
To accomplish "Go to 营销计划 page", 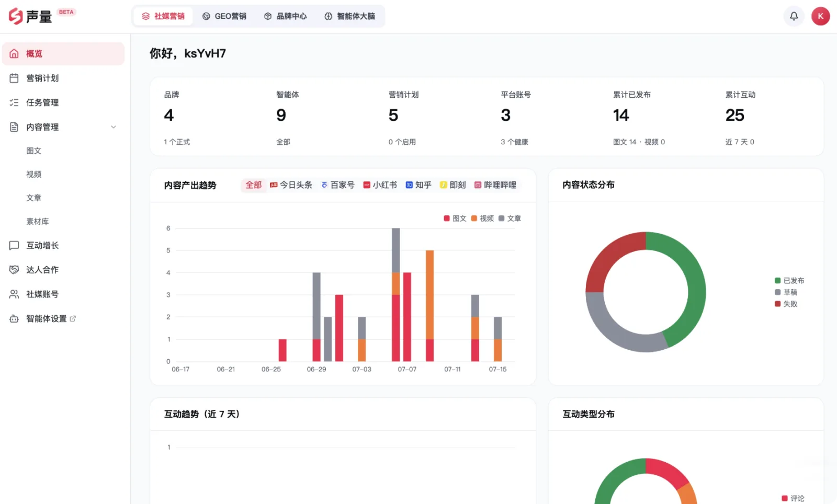I will [x=63, y=78].
